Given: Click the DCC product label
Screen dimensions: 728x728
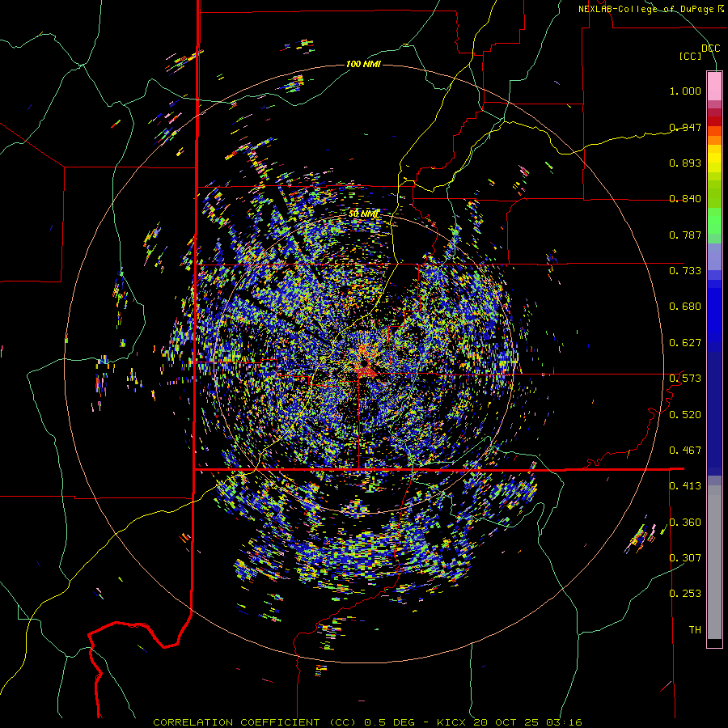Looking at the screenshot, I should point(710,49).
